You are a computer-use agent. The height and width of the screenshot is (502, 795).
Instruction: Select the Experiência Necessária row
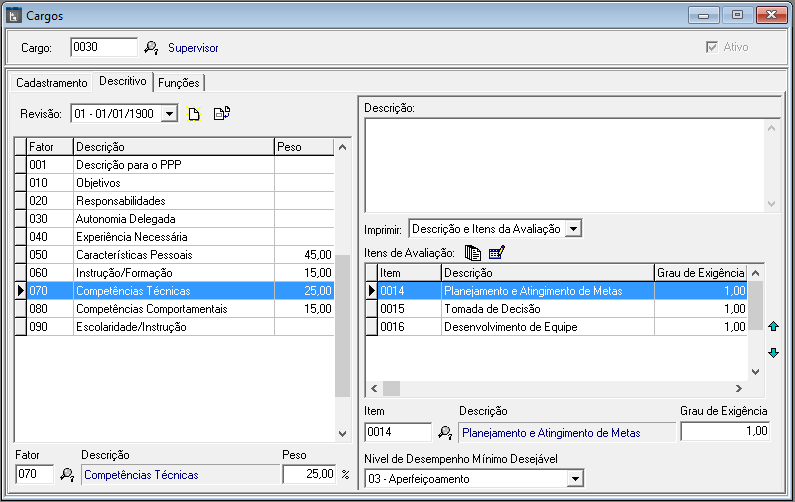tap(174, 237)
